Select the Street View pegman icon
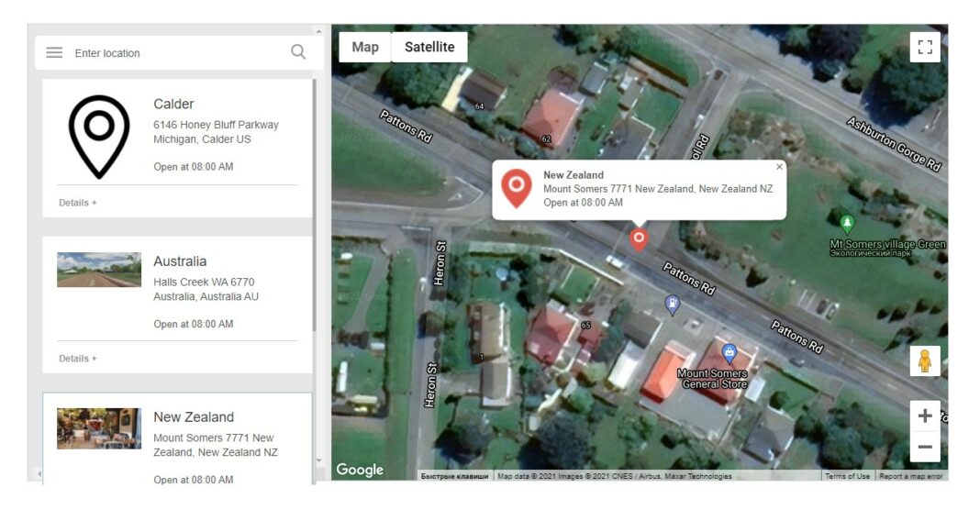 pos(924,360)
